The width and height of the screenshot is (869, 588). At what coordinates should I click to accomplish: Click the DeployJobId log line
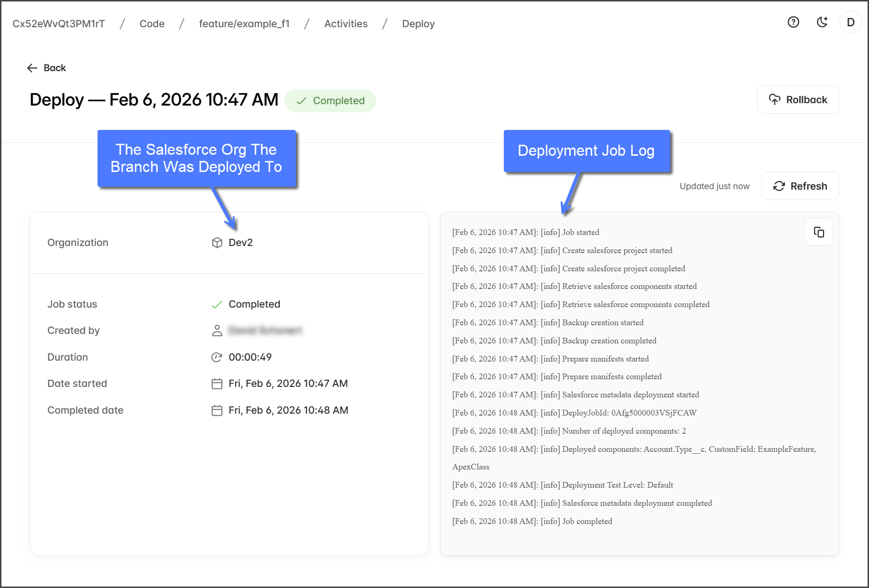tap(574, 413)
